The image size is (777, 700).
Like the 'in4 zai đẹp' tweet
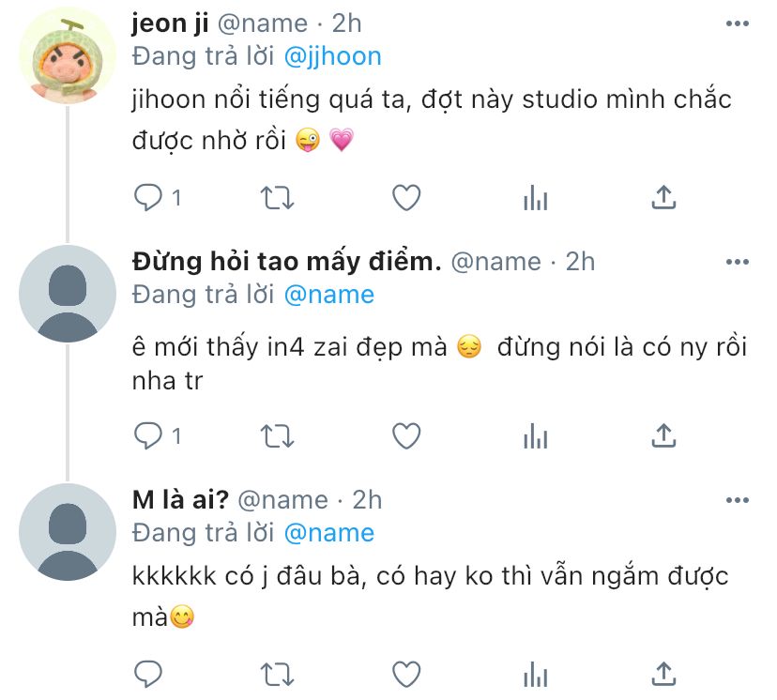click(x=405, y=435)
